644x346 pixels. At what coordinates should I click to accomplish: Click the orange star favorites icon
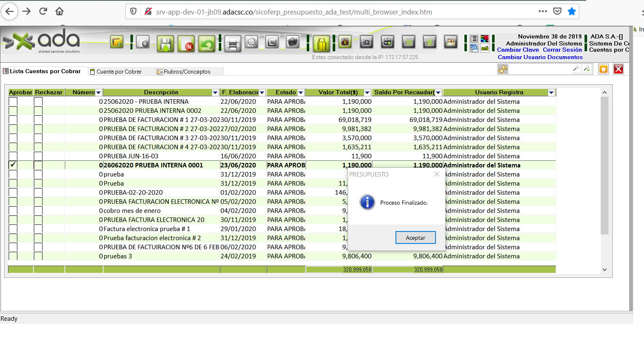[x=603, y=69]
